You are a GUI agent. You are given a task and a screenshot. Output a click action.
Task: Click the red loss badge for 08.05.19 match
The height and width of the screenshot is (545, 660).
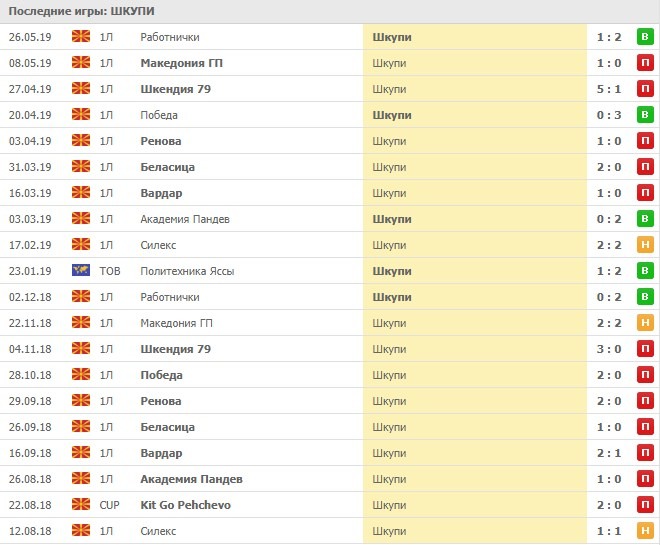pos(645,63)
